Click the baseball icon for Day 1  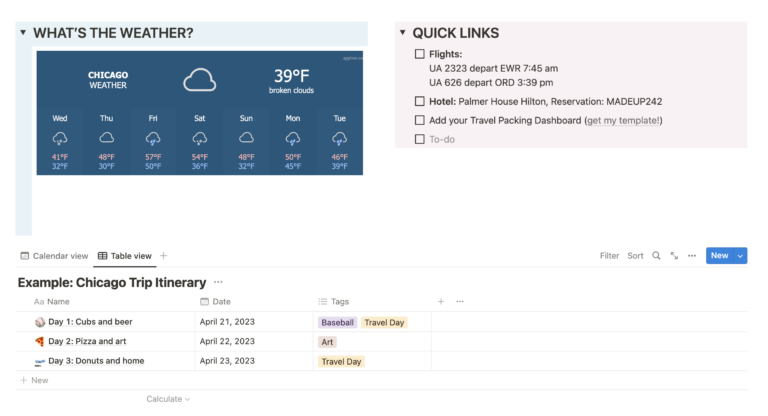(40, 322)
